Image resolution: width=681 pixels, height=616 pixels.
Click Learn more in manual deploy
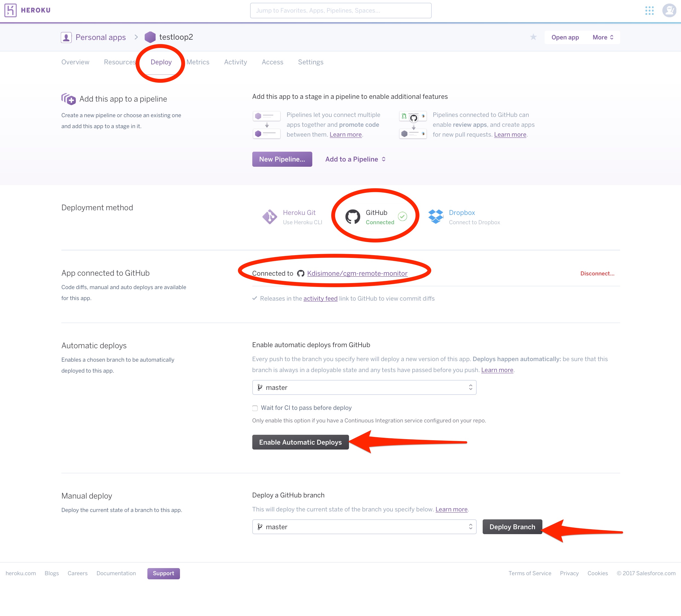tap(451, 509)
